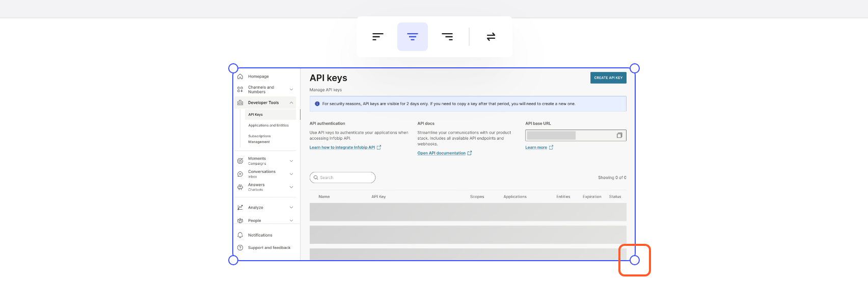Click the Scopes column header
The width and height of the screenshot is (868, 303).
tap(477, 196)
